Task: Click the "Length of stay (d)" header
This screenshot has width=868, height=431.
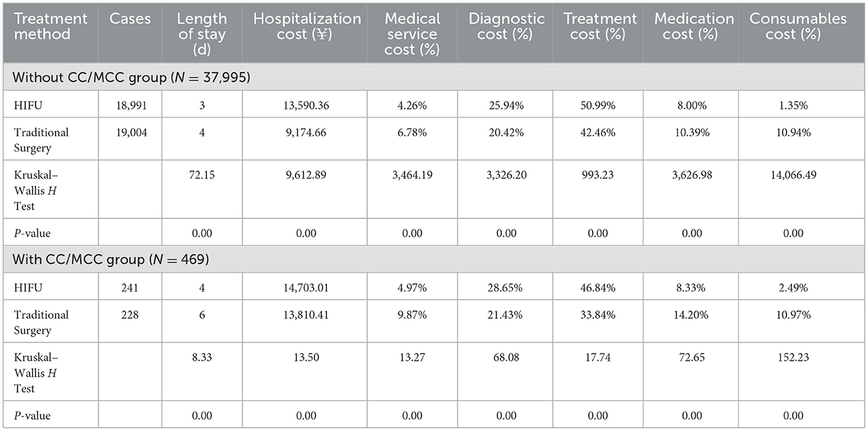Action: [x=202, y=34]
